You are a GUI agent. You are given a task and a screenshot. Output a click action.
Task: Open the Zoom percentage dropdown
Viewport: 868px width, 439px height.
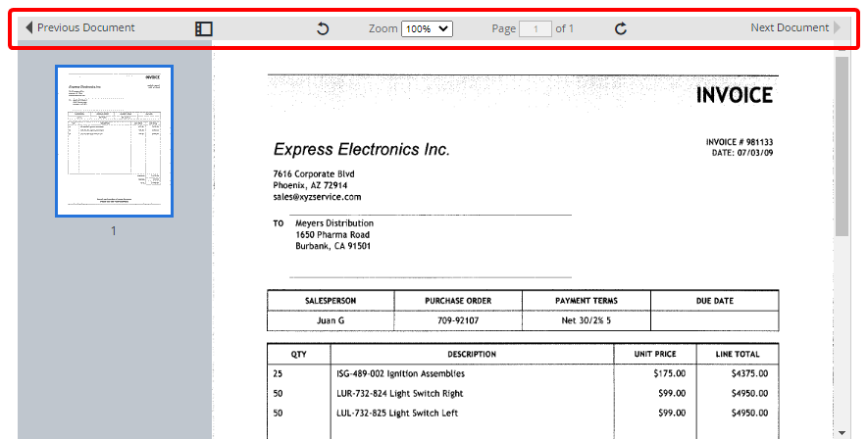pyautogui.click(x=427, y=29)
